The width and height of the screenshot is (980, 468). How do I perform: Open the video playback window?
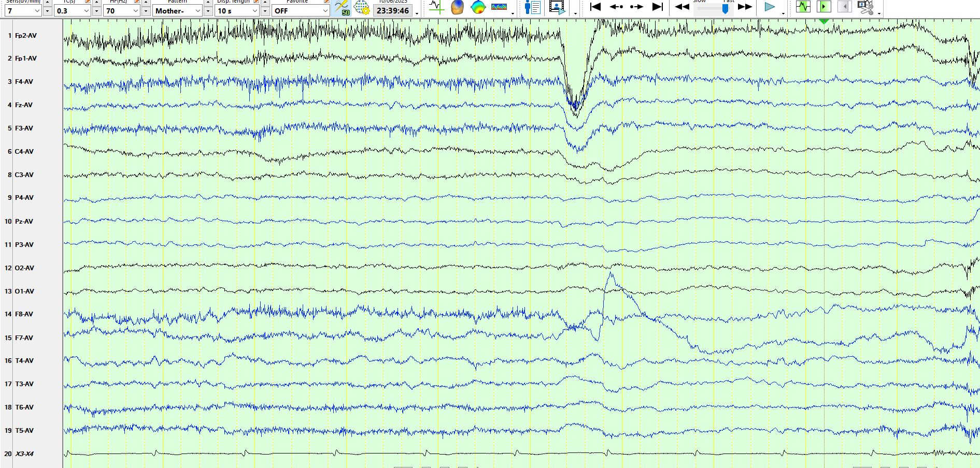[557, 7]
